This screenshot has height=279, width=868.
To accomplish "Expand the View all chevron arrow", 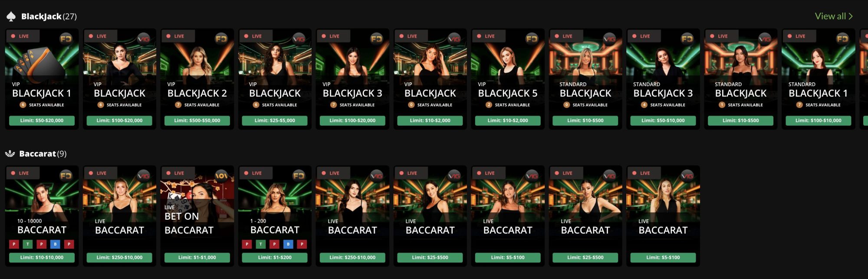I will pos(851,16).
